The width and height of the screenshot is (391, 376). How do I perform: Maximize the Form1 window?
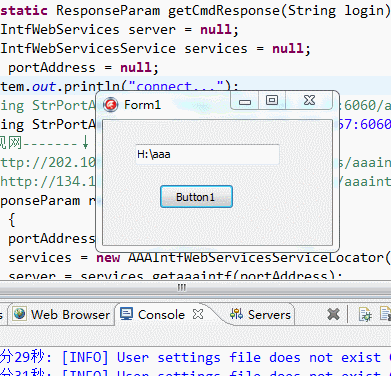[x=272, y=100]
